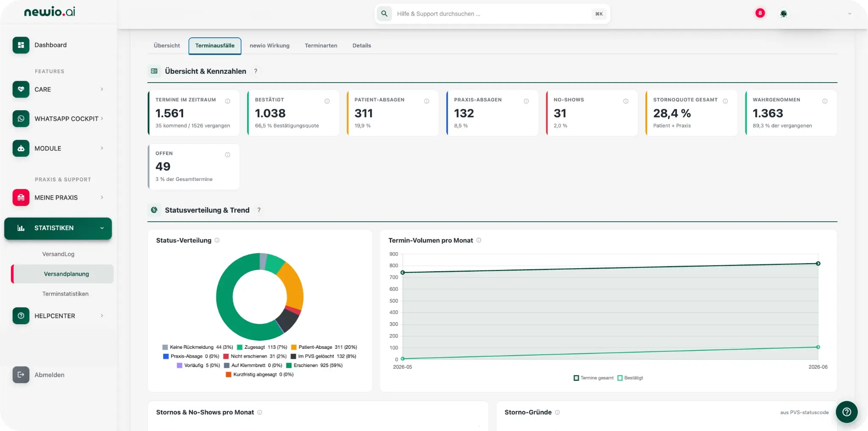Image resolution: width=868 pixels, height=431 pixels.
Task: Open help bubble at bottom right
Action: 847,412
